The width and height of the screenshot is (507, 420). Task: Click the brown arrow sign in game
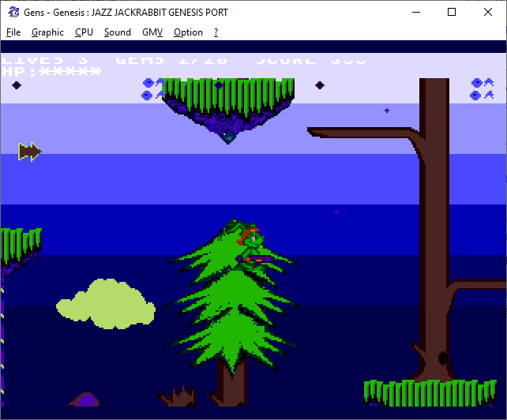pos(29,152)
